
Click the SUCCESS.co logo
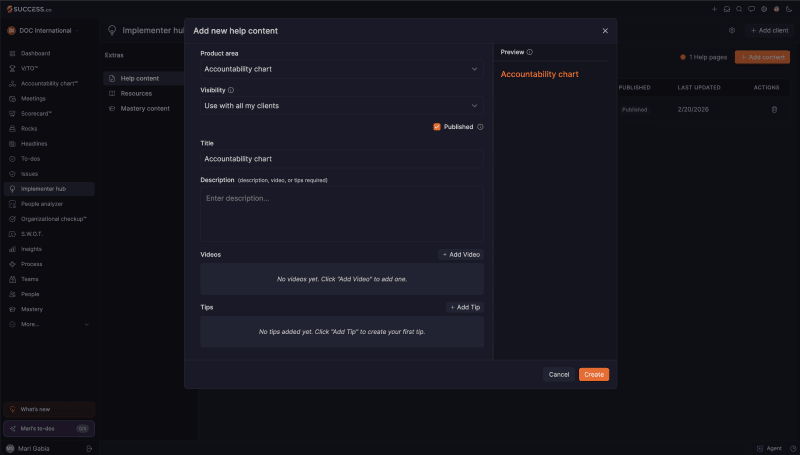(x=29, y=9)
